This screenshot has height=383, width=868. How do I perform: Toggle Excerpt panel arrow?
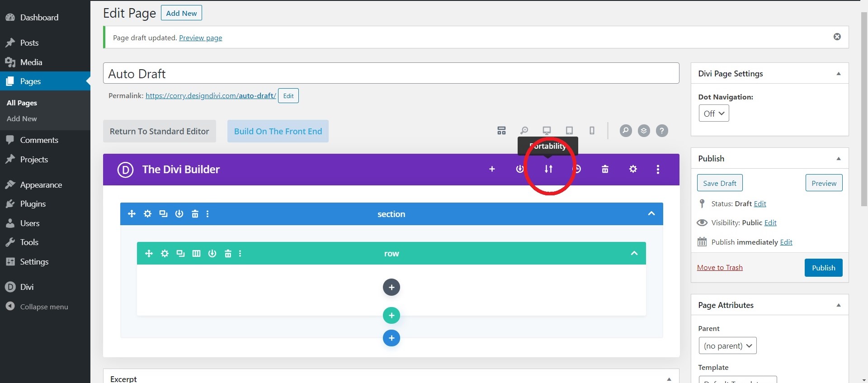point(669,379)
